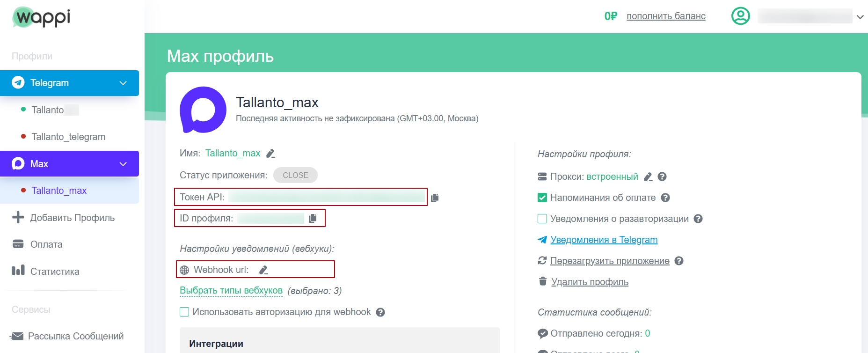Edit the profile name Tallanto_max pencil icon
868x353 pixels.
[x=270, y=154]
